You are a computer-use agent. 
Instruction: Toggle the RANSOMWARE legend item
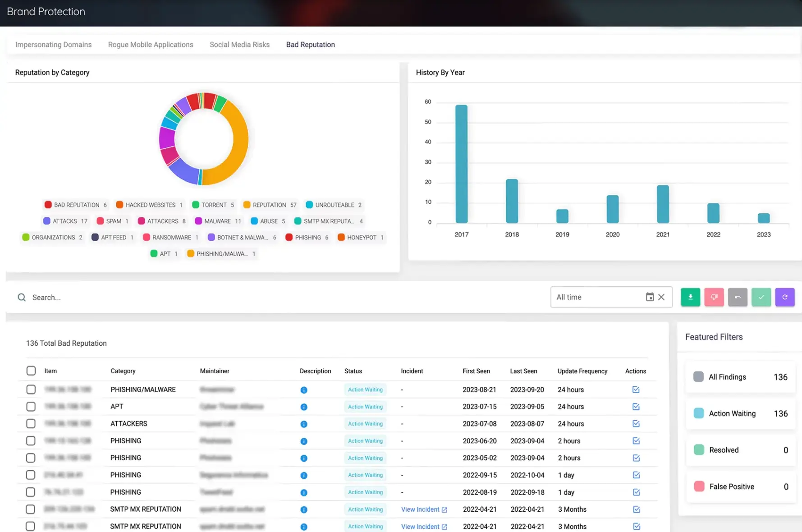point(171,237)
